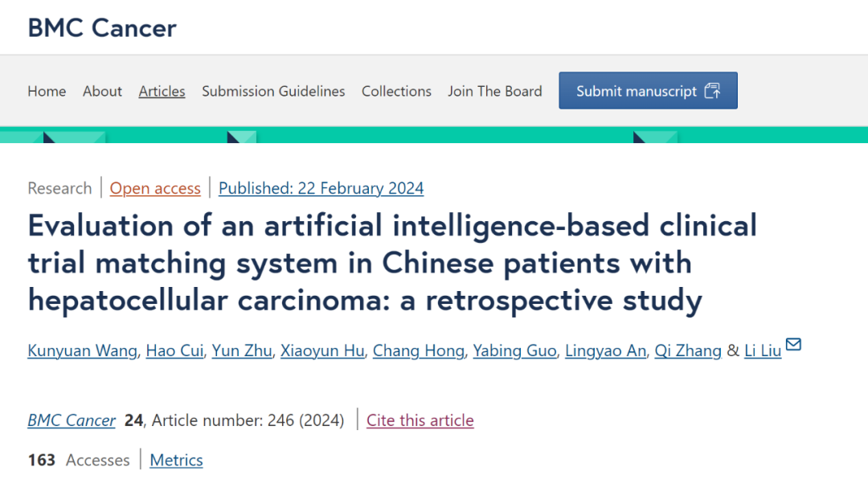Image resolution: width=868 pixels, height=500 pixels.
Task: Click the Submit manuscript button
Action: pos(649,90)
